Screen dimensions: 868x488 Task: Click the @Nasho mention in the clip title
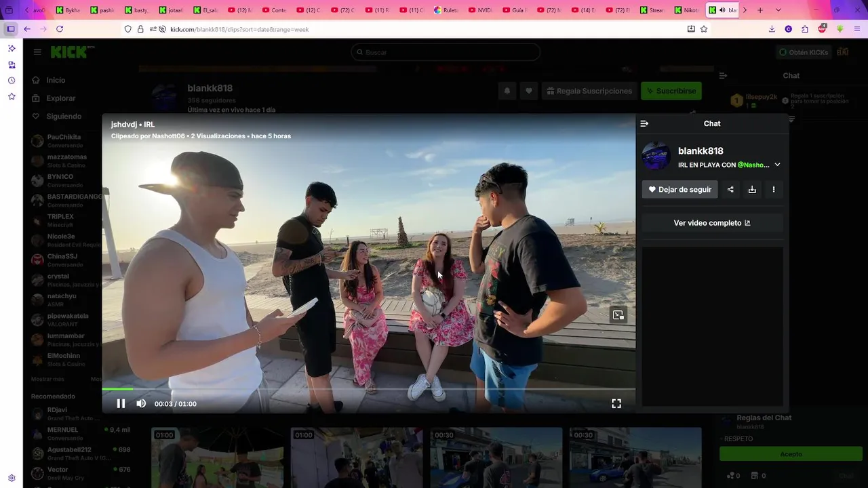point(753,165)
